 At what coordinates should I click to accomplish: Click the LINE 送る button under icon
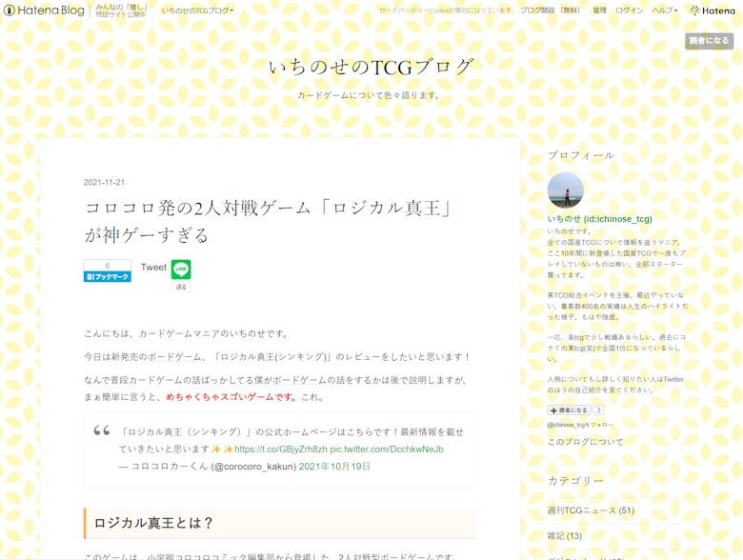[x=181, y=287]
